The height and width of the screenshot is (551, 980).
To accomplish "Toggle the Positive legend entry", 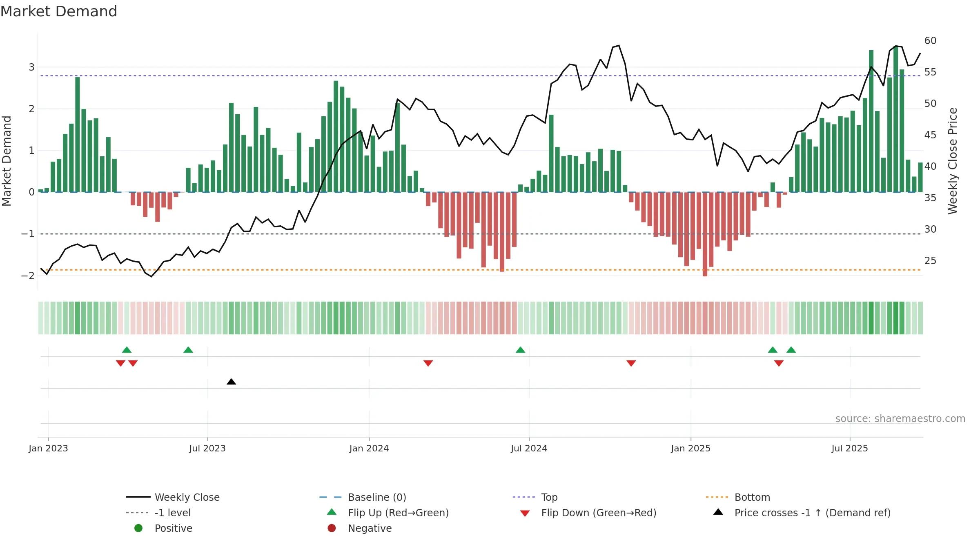I will click(163, 528).
